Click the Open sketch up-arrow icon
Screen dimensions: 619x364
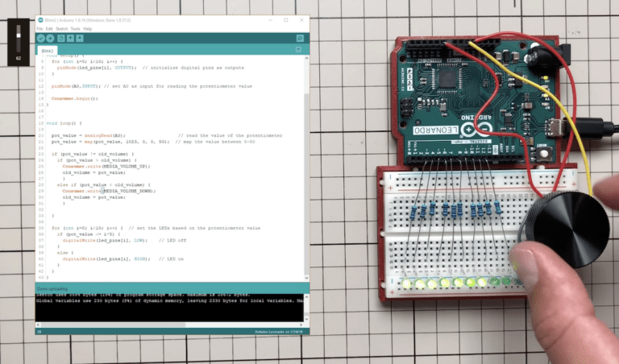click(71, 38)
